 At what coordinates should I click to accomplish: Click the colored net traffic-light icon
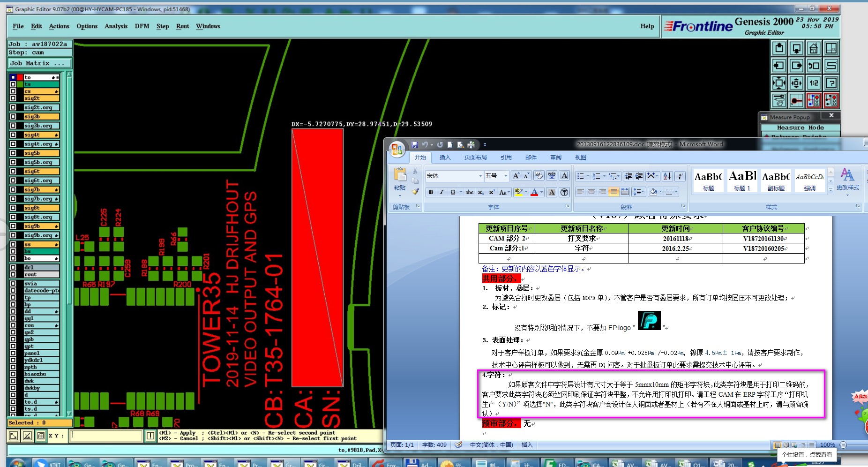(814, 100)
